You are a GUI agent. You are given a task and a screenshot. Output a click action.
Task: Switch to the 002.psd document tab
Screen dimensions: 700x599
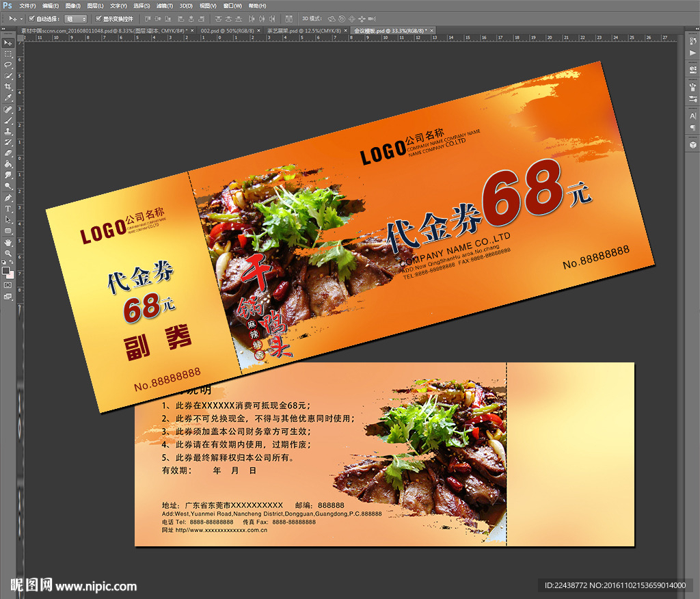coord(227,31)
